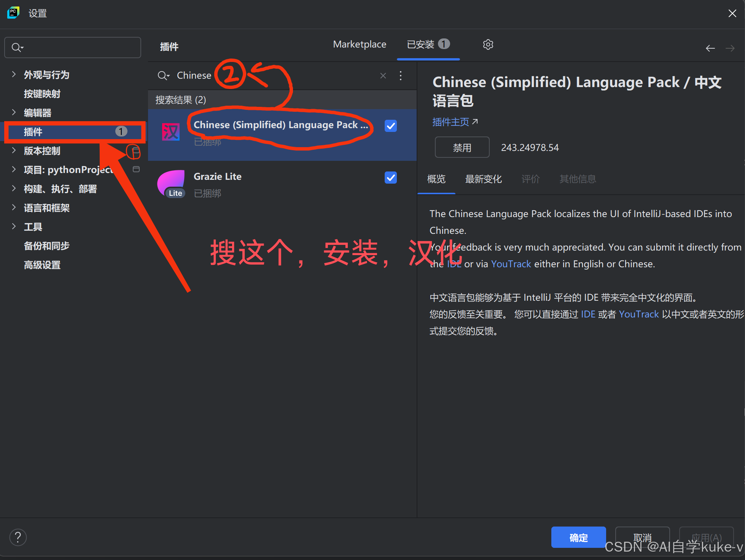Click the plugin search magnifier icon
Viewport: 745px width, 560px height.
pyautogui.click(x=163, y=76)
